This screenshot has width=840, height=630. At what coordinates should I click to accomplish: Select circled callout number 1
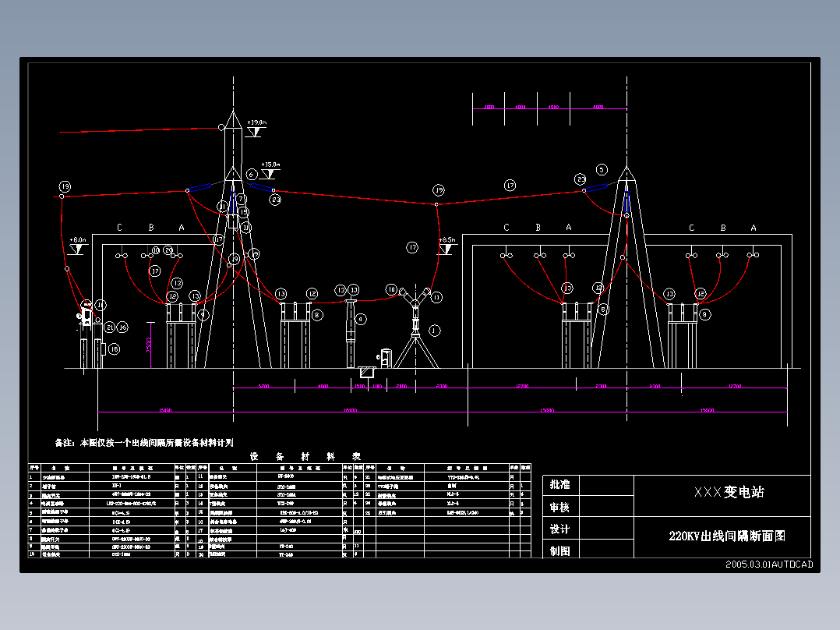coord(435,331)
